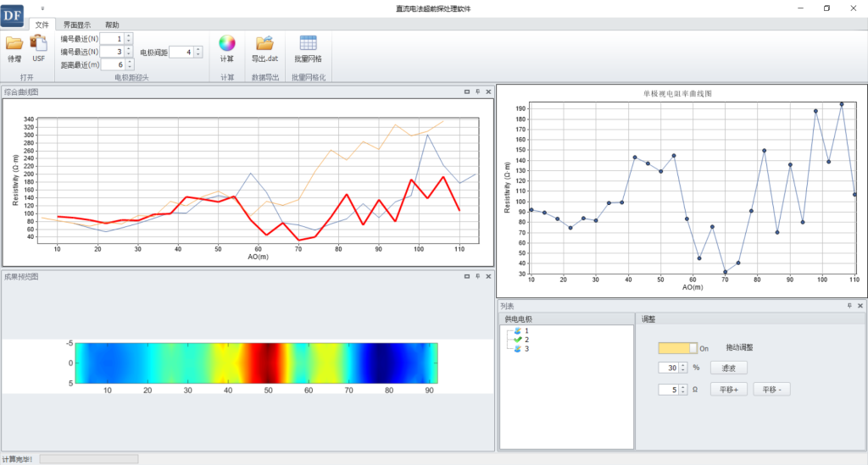Increase the 电极间距 value with up arrow
The width and height of the screenshot is (868, 465).
(198, 49)
